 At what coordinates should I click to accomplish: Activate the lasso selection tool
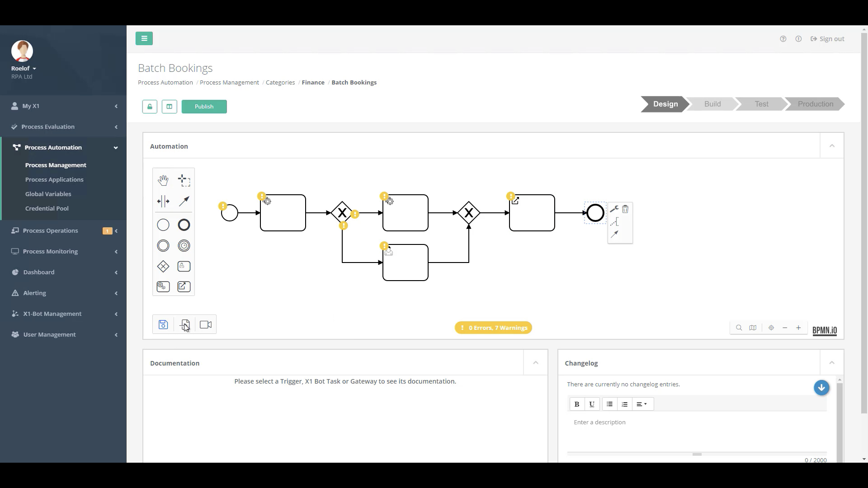[184, 180]
